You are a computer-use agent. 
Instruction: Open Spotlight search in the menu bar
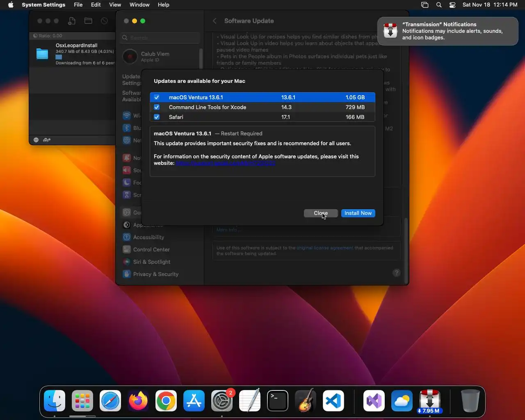point(439,5)
